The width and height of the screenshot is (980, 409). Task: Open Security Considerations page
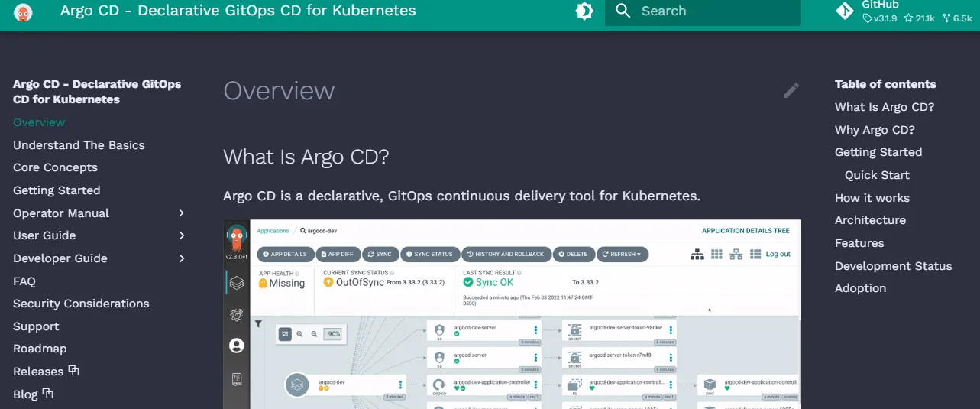pos(81,304)
